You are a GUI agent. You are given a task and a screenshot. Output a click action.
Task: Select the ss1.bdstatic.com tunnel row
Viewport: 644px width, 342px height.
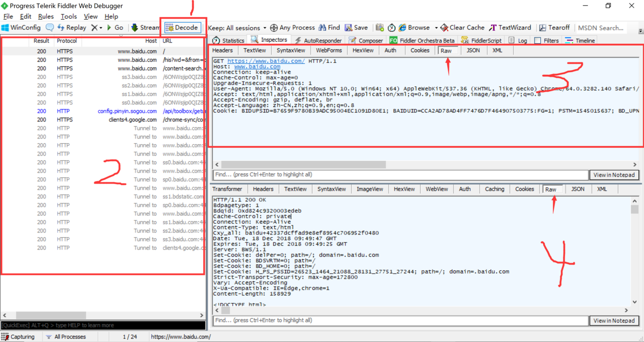point(103,197)
